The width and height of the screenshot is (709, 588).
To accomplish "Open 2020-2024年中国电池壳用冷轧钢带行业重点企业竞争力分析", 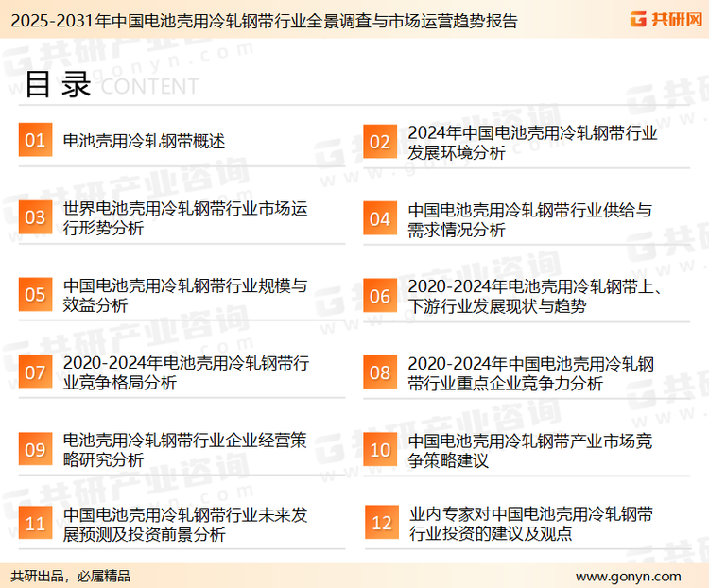I will click(531, 372).
